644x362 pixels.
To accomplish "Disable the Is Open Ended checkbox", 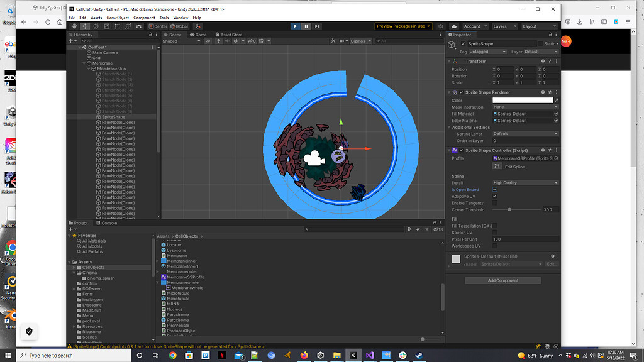I will tap(495, 189).
